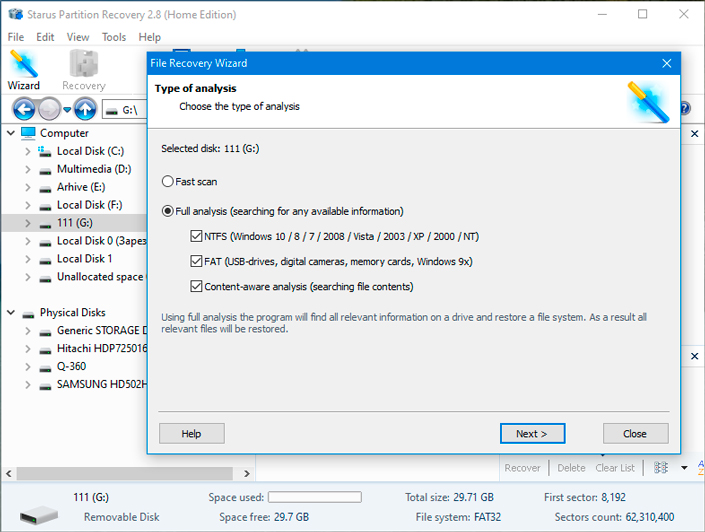Expand the Arhive (E:) node
The width and height of the screenshot is (705, 532).
tap(27, 188)
